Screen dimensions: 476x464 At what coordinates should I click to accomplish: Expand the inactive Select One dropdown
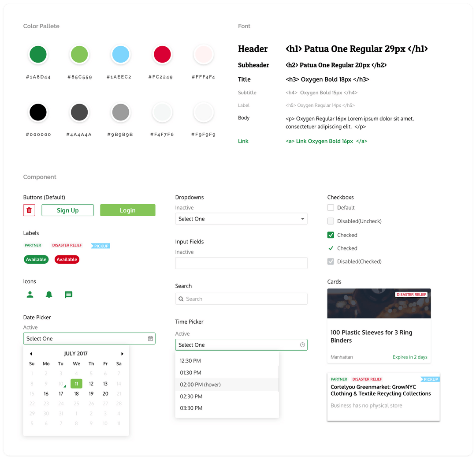[x=242, y=219]
